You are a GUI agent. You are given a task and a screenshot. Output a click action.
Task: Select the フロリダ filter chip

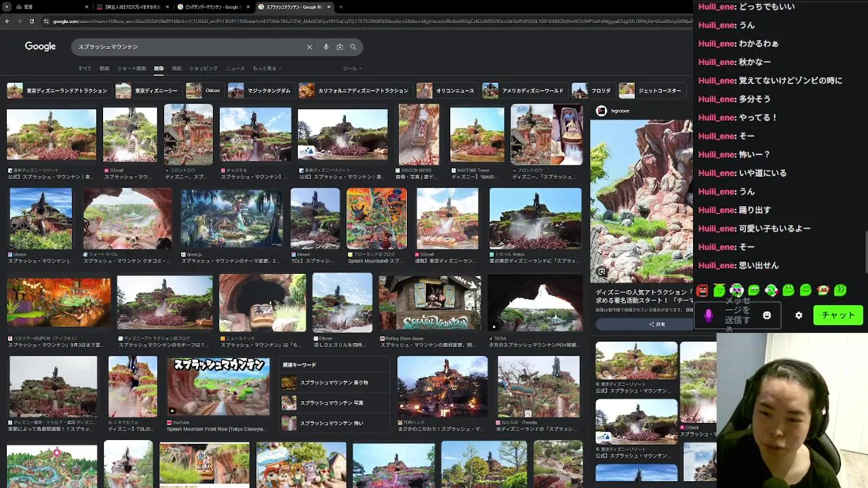click(x=592, y=91)
